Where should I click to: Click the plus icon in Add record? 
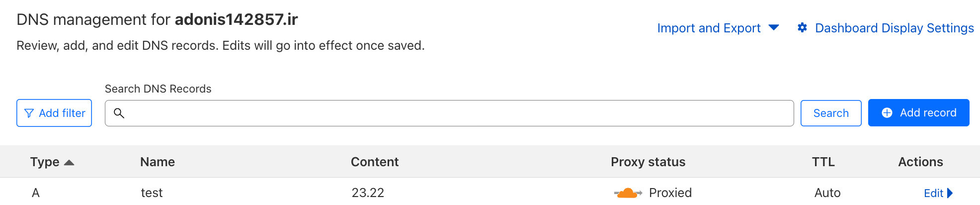[x=887, y=113]
